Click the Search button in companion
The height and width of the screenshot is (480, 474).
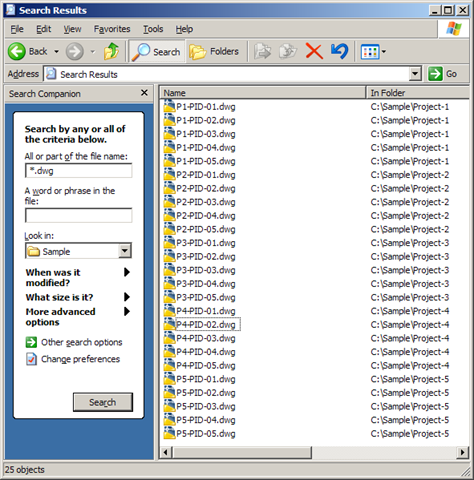click(x=103, y=402)
